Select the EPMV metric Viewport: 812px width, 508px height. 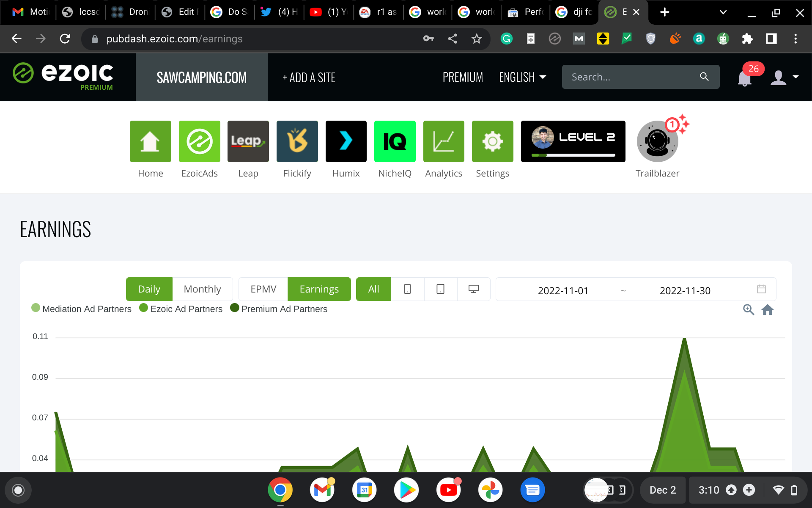(263, 289)
